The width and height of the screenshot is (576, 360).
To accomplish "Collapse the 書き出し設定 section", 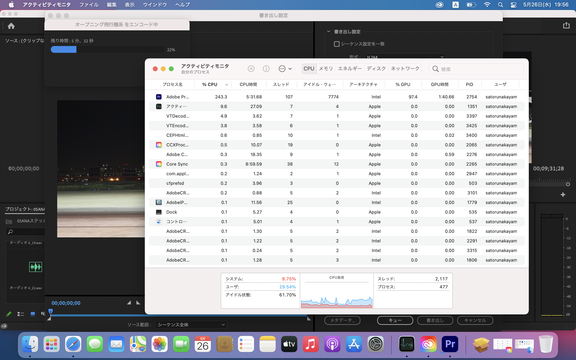I will coord(328,32).
